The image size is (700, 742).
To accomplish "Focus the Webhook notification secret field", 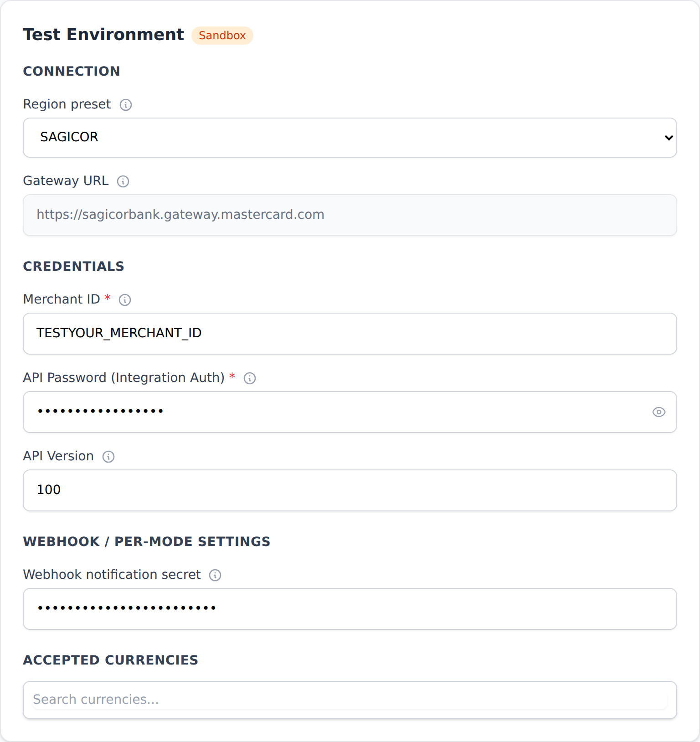I will (x=350, y=609).
